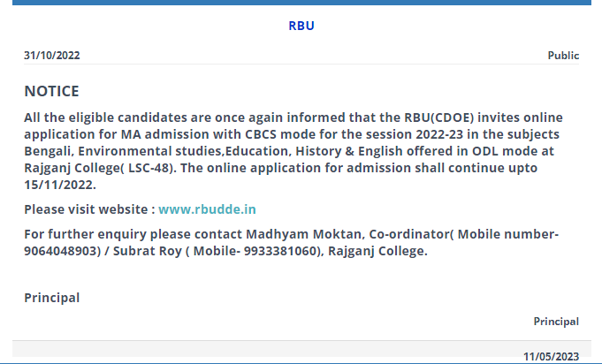Click the 31/10/2022 notice date

tap(51, 56)
